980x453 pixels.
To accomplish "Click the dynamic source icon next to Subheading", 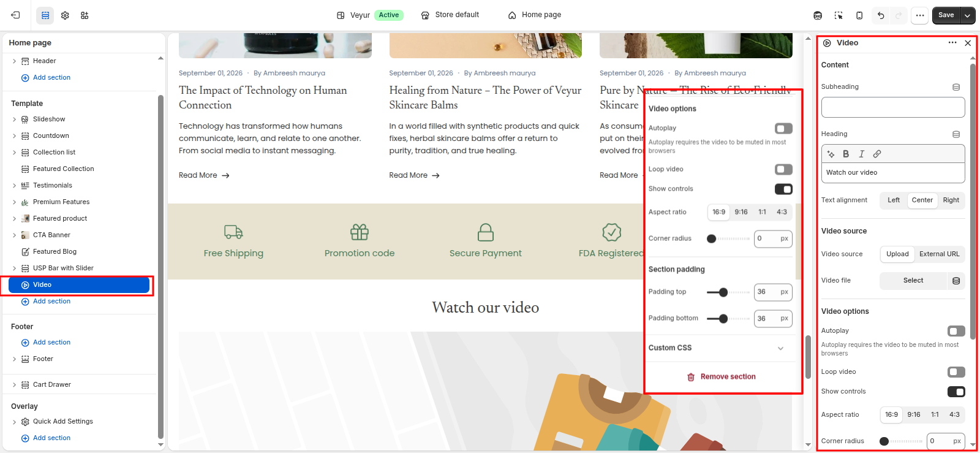I will coord(956,87).
